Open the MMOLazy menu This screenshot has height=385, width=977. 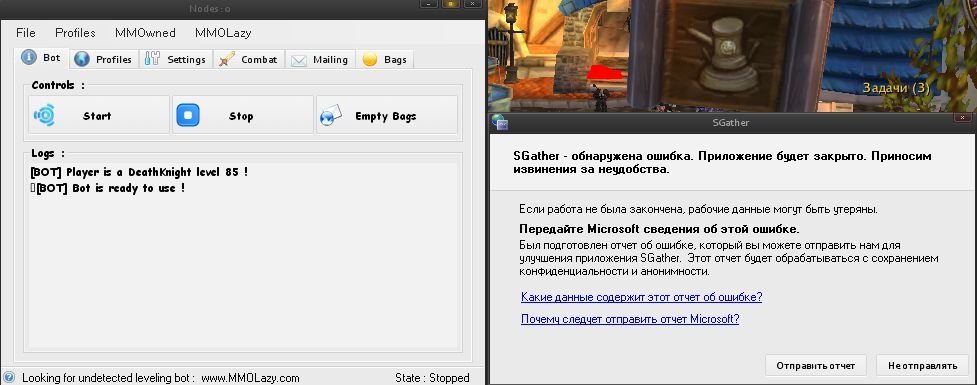click(223, 32)
